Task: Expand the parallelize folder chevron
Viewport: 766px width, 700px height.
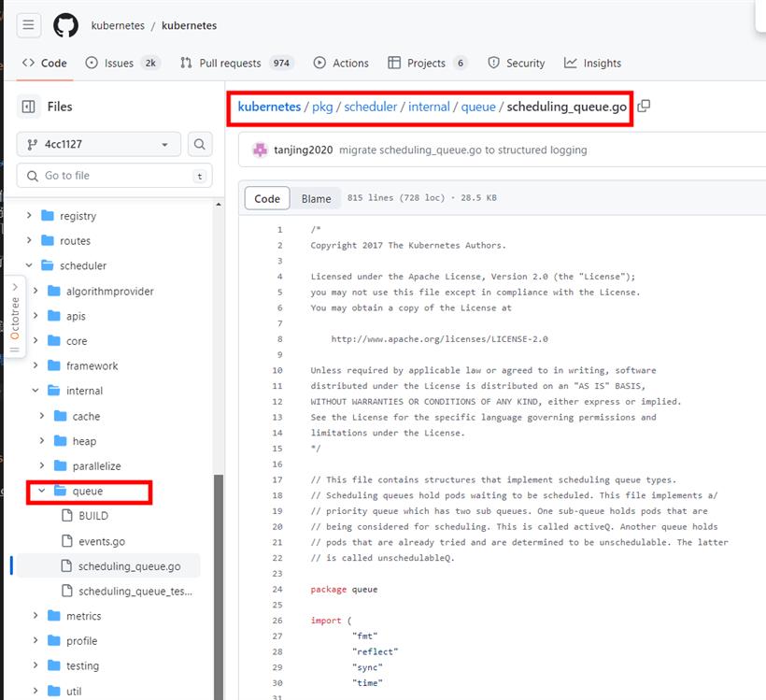Action: pos(41,465)
